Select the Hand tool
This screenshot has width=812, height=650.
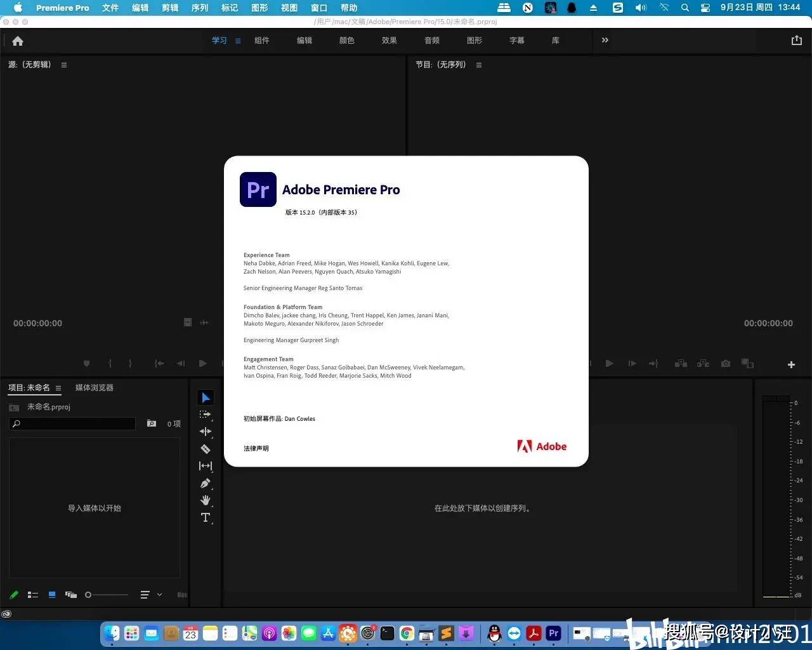pyautogui.click(x=206, y=500)
